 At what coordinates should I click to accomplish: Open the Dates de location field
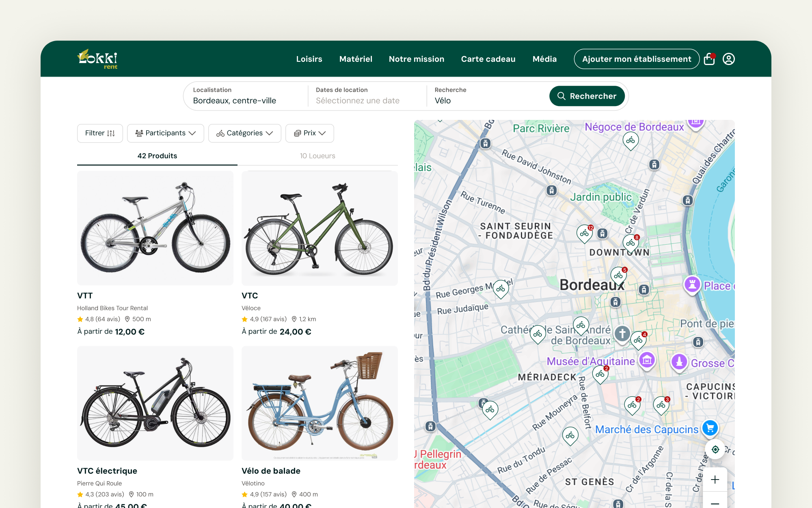367,96
